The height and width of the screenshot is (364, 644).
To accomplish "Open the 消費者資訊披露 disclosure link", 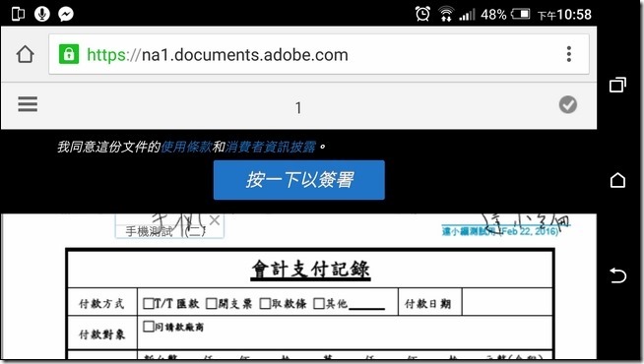I will point(271,147).
